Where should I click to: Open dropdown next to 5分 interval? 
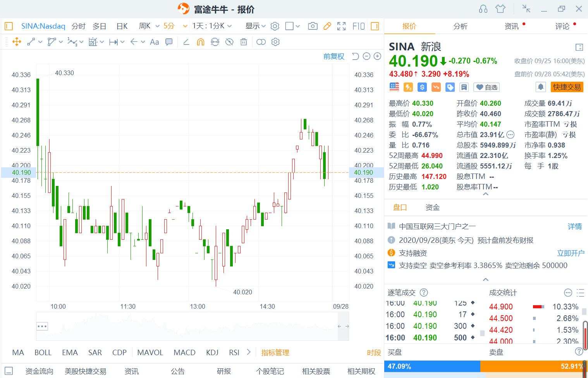coord(185,26)
